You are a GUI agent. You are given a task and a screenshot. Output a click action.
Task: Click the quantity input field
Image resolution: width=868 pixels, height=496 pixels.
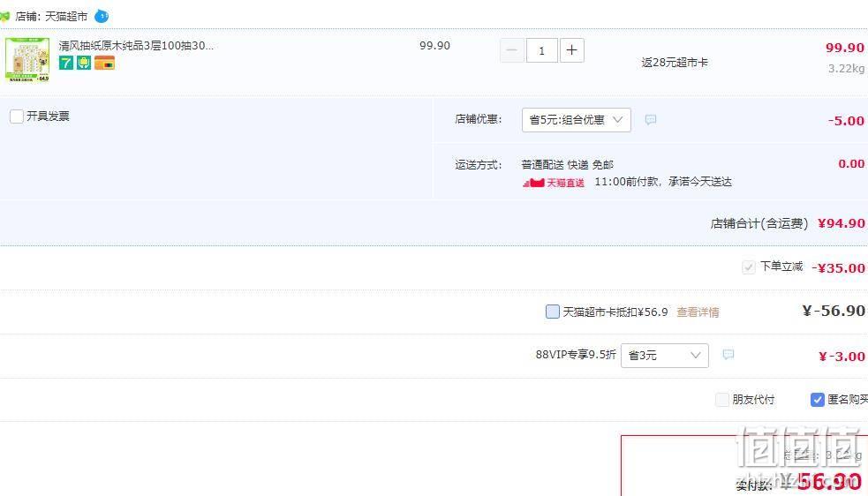(541, 50)
